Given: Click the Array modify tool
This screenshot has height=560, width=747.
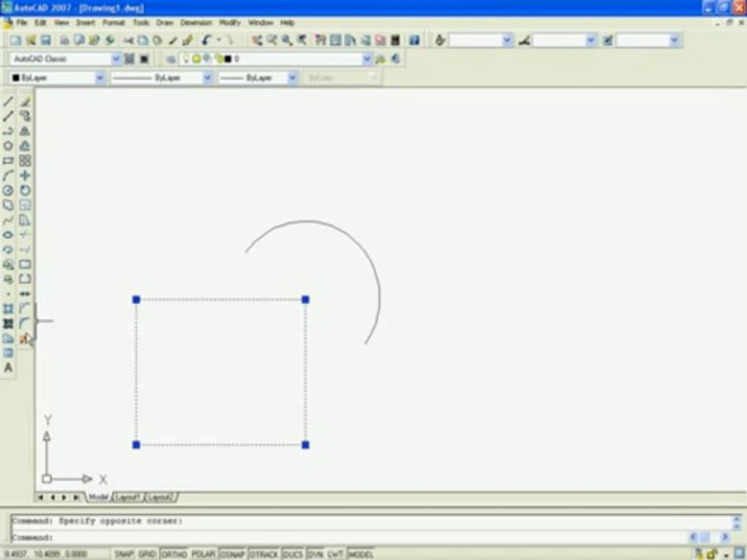Looking at the screenshot, I should pyautogui.click(x=25, y=160).
